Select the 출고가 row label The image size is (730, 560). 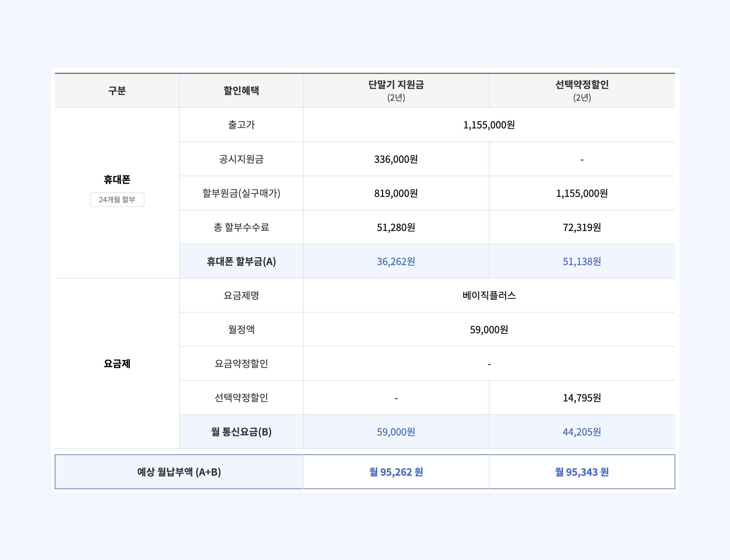tap(241, 125)
